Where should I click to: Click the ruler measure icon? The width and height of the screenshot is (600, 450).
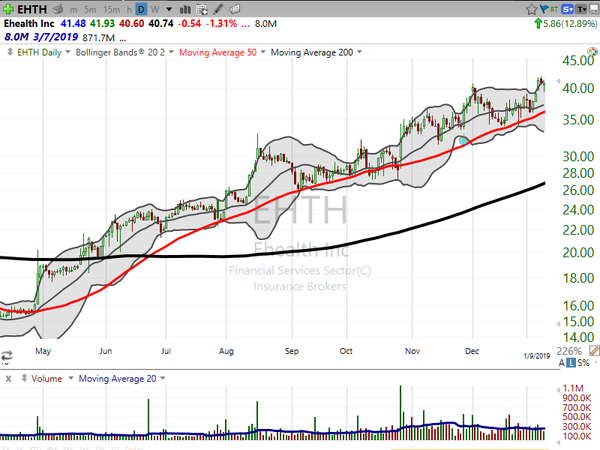point(594,350)
